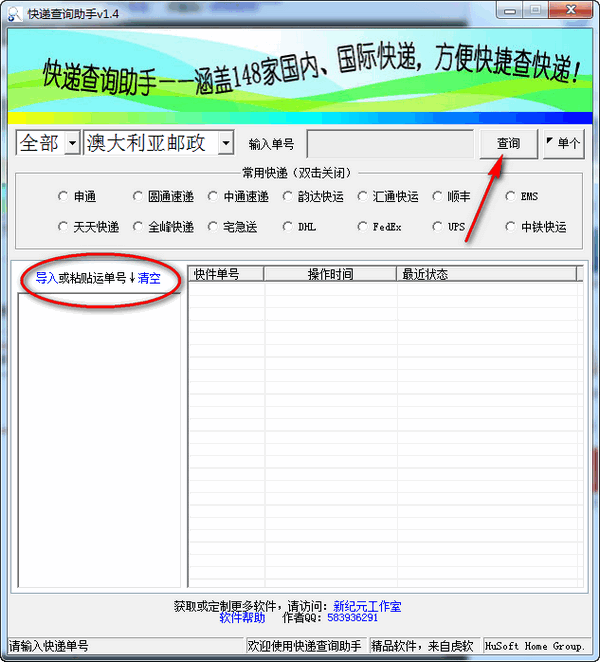600x662 pixels.
Task: Open the 全部 category dropdown
Action: 73,143
